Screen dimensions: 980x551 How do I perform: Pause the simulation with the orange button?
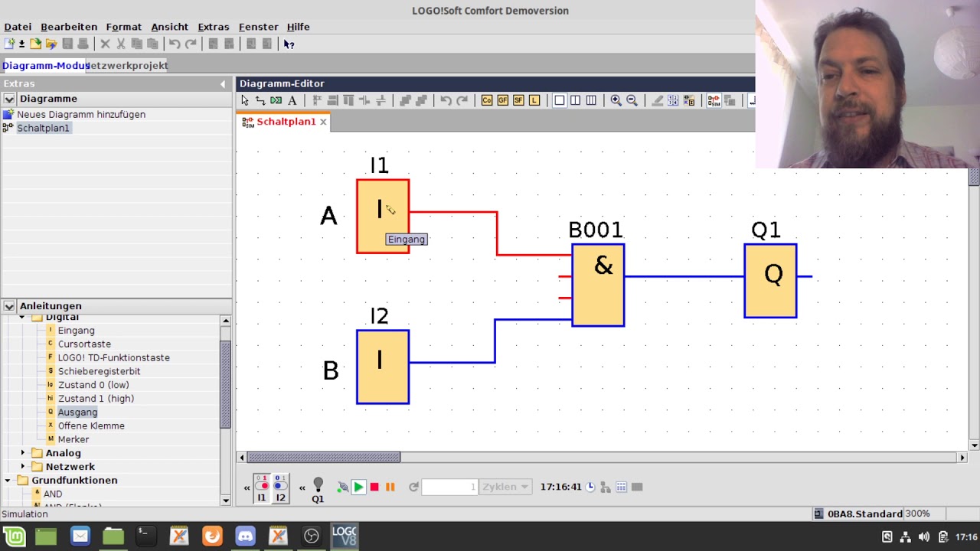click(390, 487)
